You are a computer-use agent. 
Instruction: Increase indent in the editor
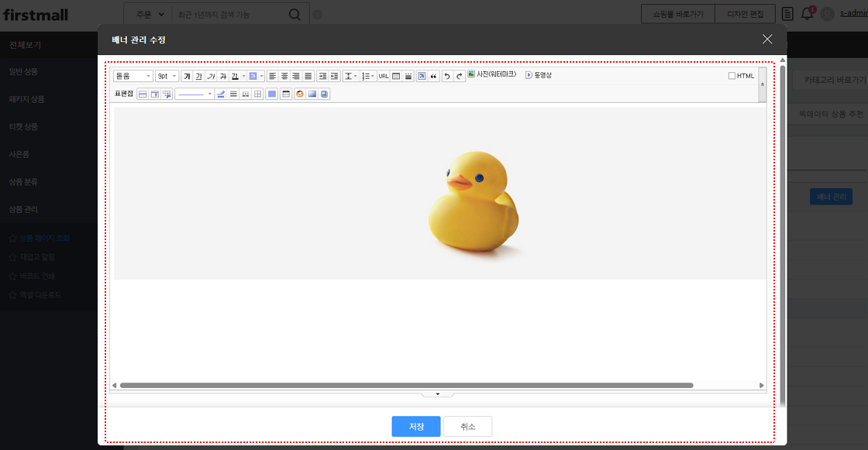point(322,77)
